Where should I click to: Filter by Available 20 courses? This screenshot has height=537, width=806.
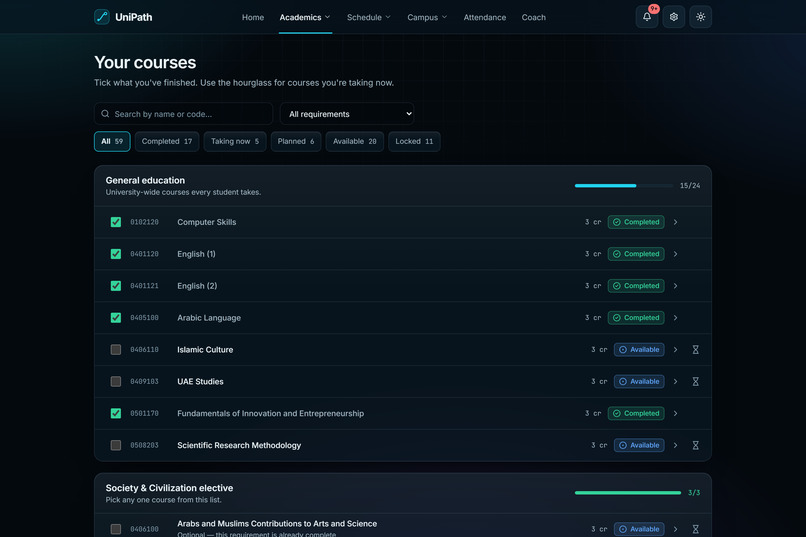coord(355,141)
